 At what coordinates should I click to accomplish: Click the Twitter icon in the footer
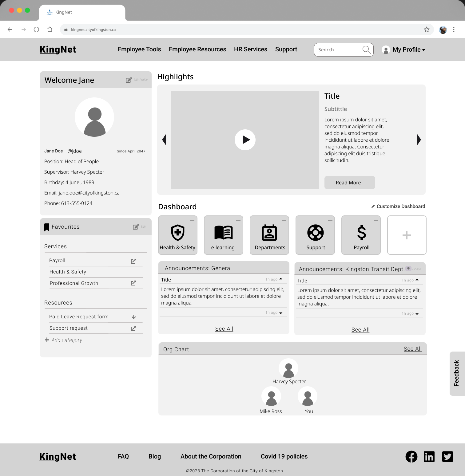(447, 456)
